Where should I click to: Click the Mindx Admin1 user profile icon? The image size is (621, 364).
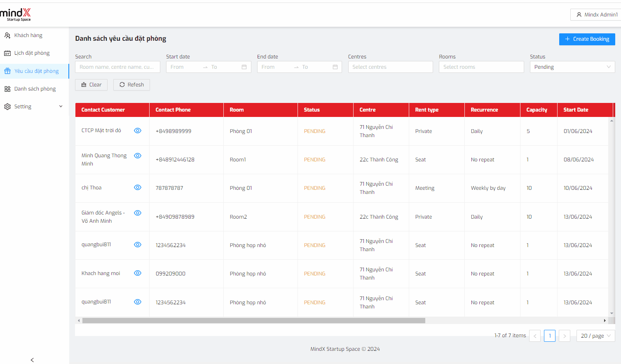[x=579, y=15]
